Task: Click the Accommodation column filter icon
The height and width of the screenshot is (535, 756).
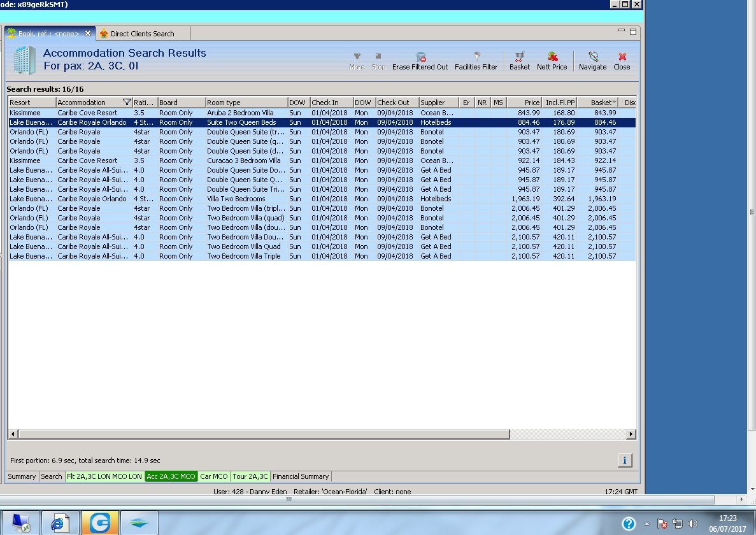Action: [x=127, y=102]
